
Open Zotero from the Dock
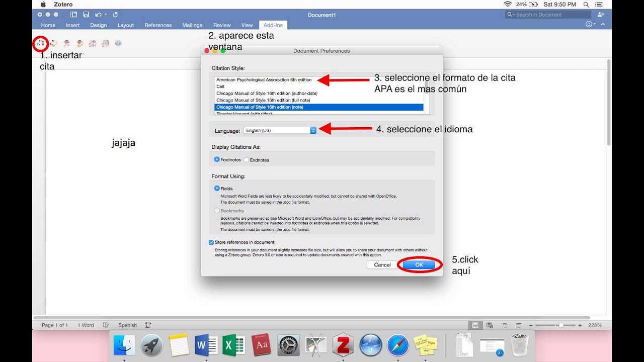[x=343, y=345]
